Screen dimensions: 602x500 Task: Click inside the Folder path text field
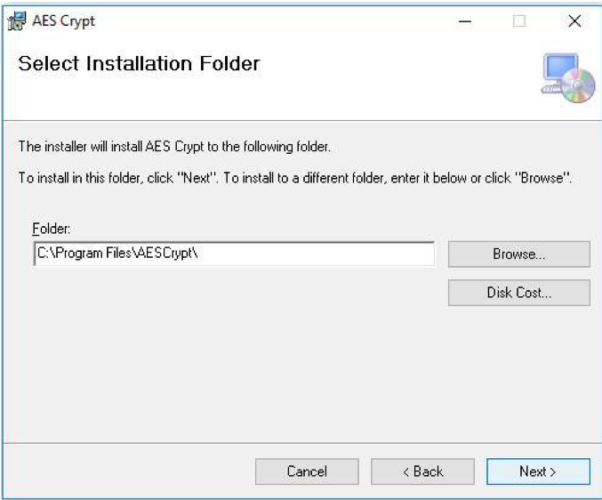(234, 254)
